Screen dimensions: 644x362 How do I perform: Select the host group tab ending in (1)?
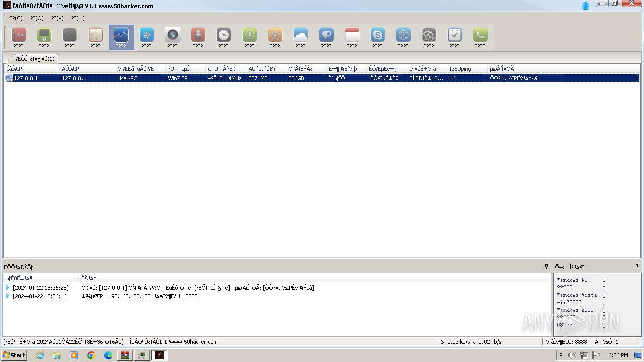click(x=33, y=59)
